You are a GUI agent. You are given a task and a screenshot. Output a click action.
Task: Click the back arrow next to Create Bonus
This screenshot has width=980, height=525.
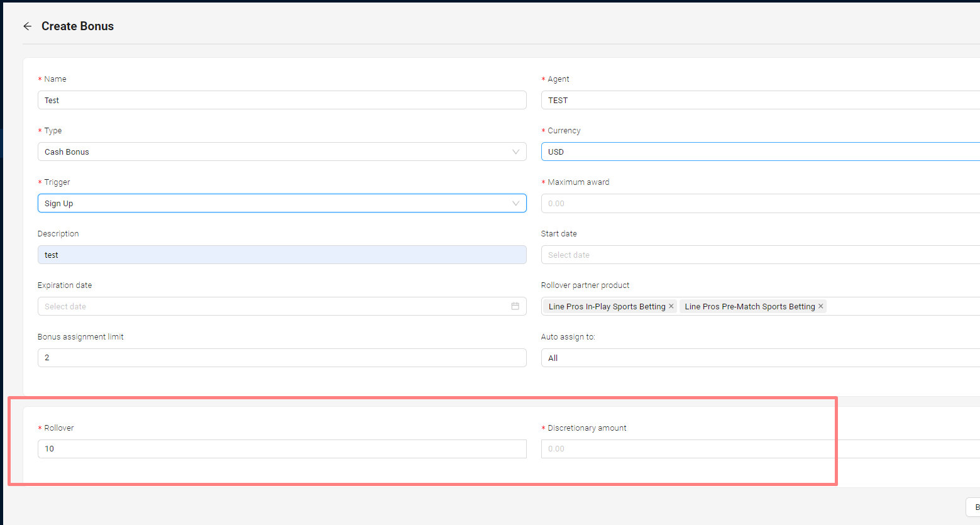click(27, 26)
